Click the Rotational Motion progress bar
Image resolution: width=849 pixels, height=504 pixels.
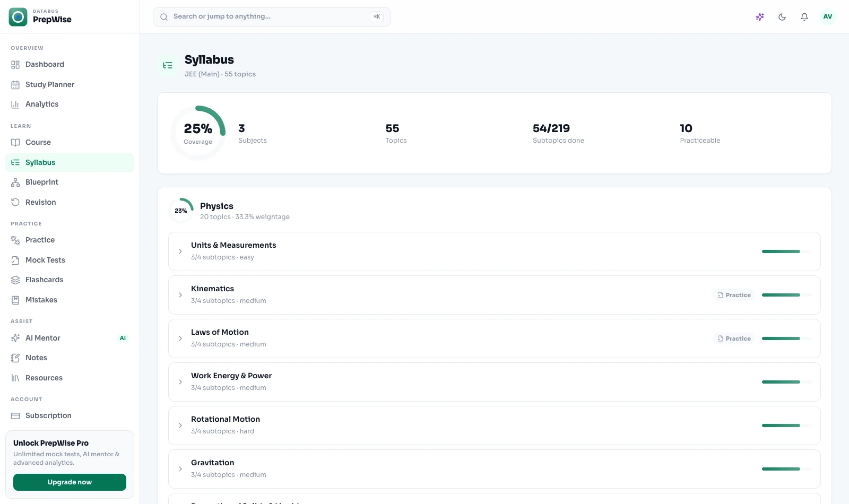787,425
